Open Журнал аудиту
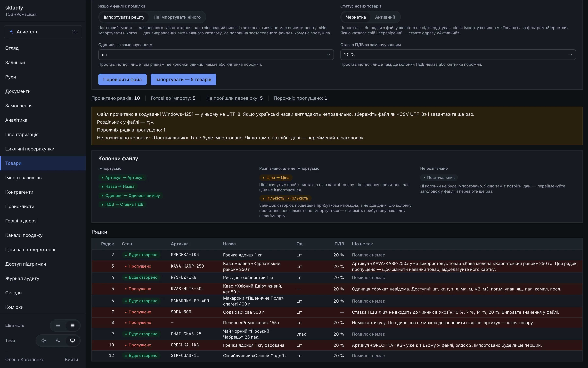The image size is (588, 368). (x=43, y=278)
